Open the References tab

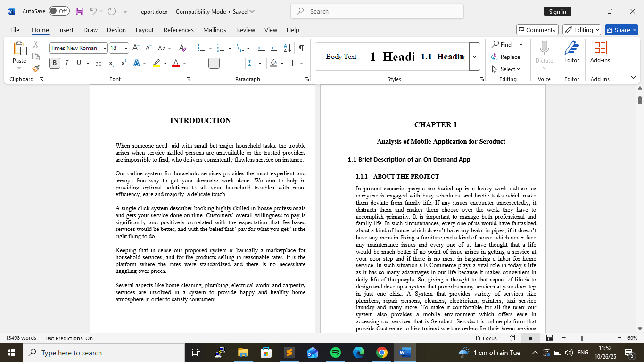(178, 30)
